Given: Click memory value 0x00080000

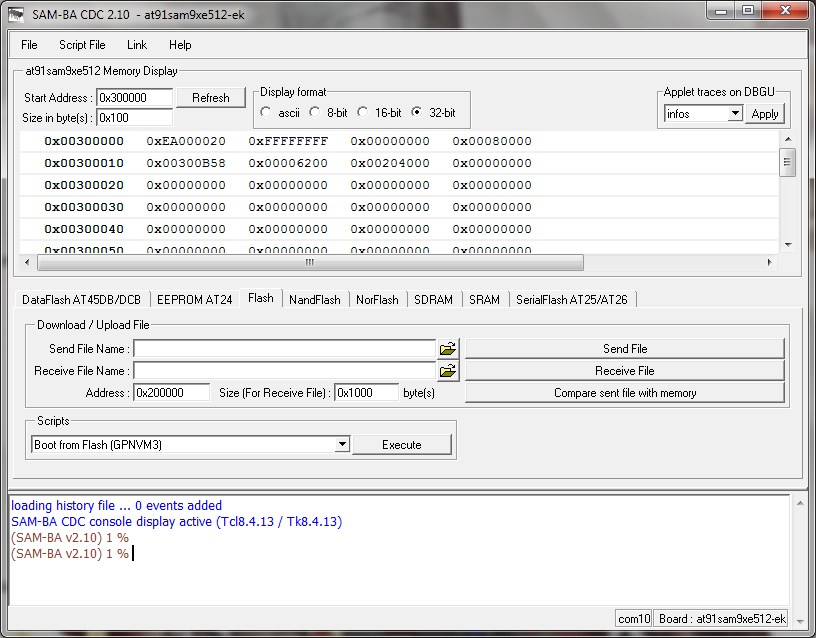Looking at the screenshot, I should (492, 141).
